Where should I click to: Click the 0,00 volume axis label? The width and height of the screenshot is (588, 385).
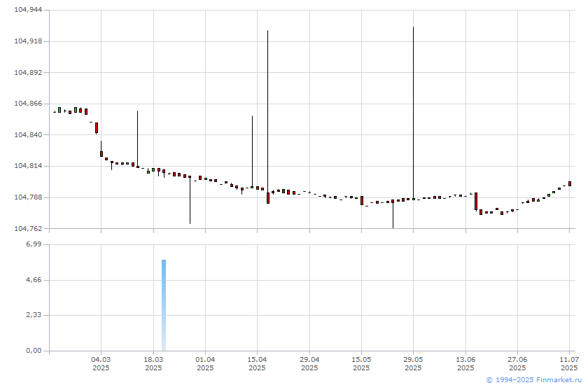point(34,351)
